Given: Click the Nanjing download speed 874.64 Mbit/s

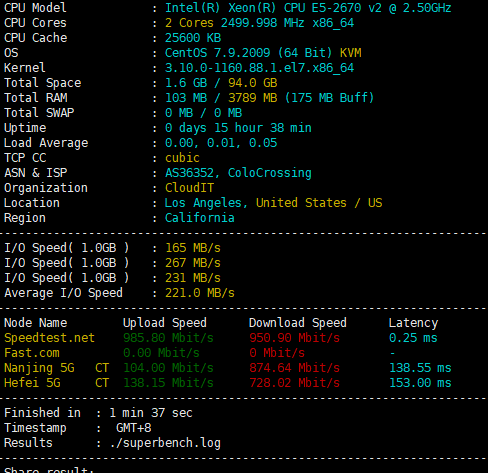Looking at the screenshot, I should [294, 368].
